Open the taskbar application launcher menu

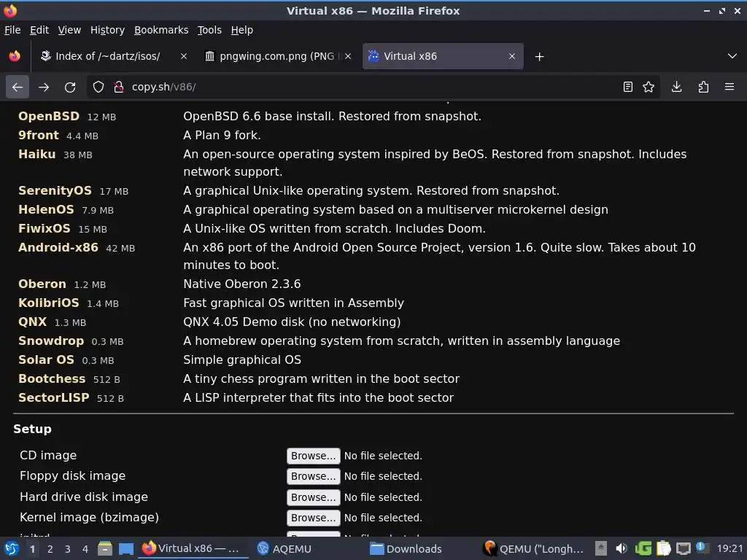point(12,548)
